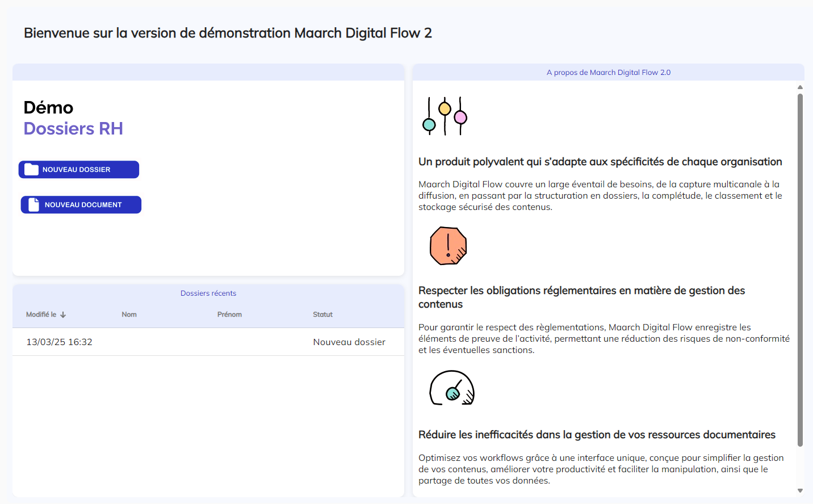The width and height of the screenshot is (813, 504).
Task: Sort the table by Modifié le column
Action: [x=41, y=314]
